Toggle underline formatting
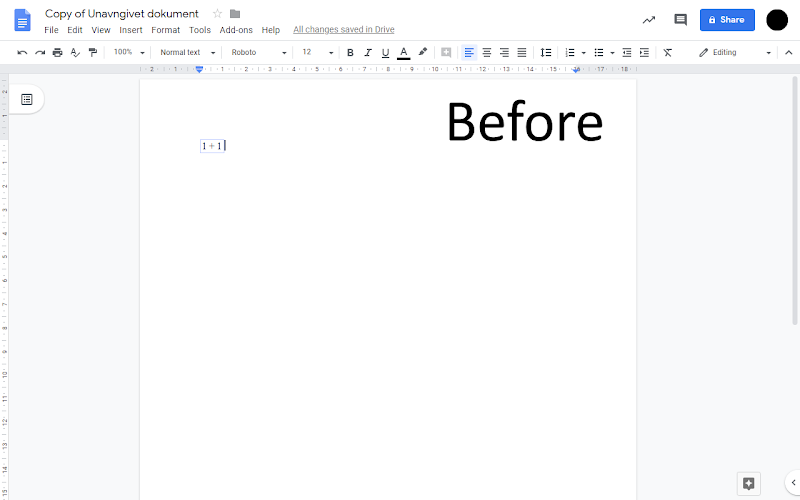The height and width of the screenshot is (500, 800). coord(385,53)
